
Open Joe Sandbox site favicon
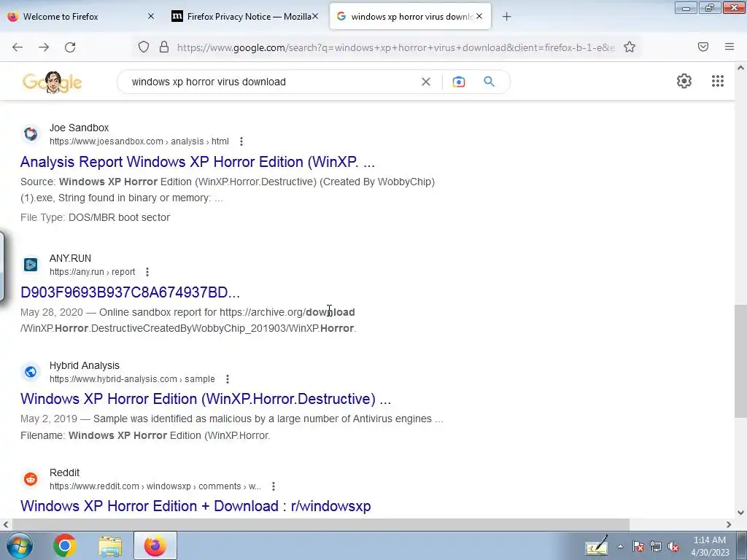[31, 134]
